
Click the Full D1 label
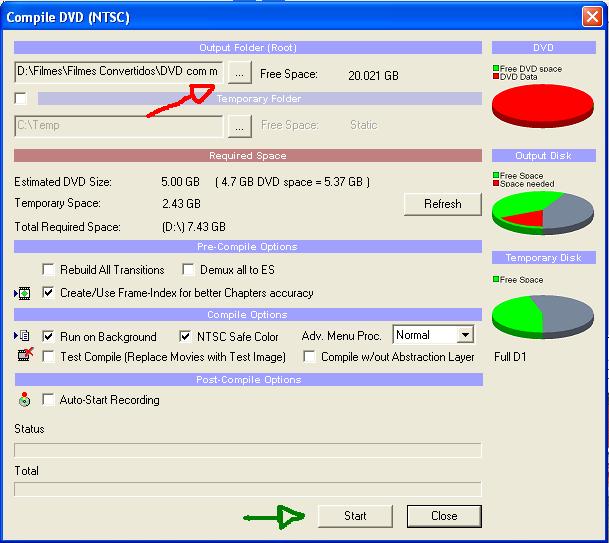pyautogui.click(x=510, y=357)
